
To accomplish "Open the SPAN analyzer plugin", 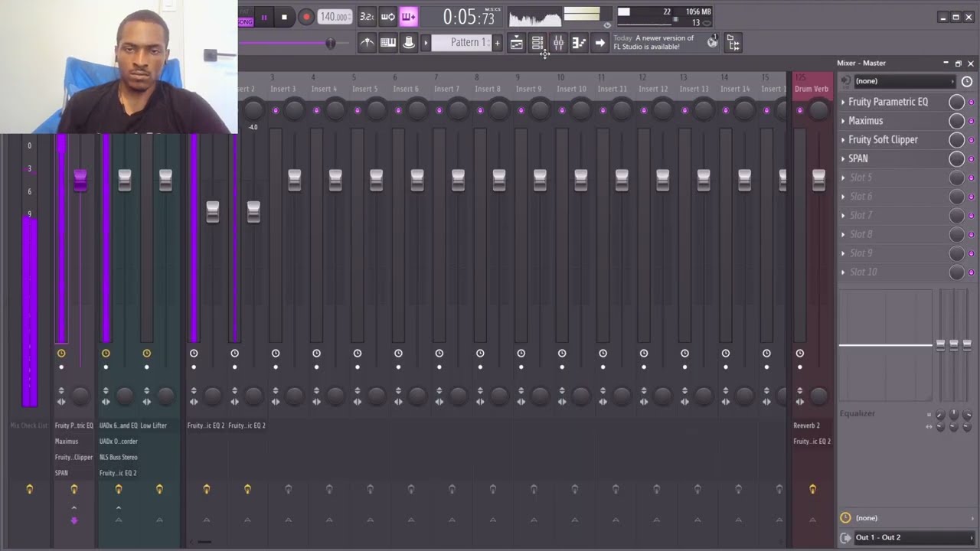I will [858, 158].
